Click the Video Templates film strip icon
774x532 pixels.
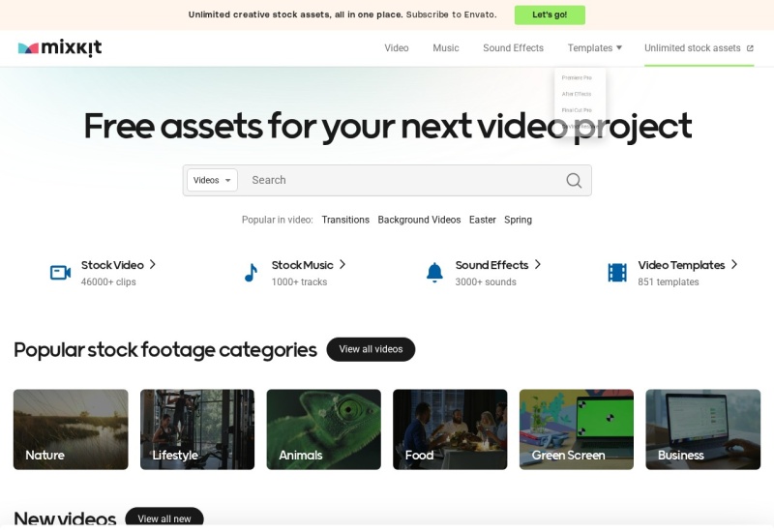617,273
